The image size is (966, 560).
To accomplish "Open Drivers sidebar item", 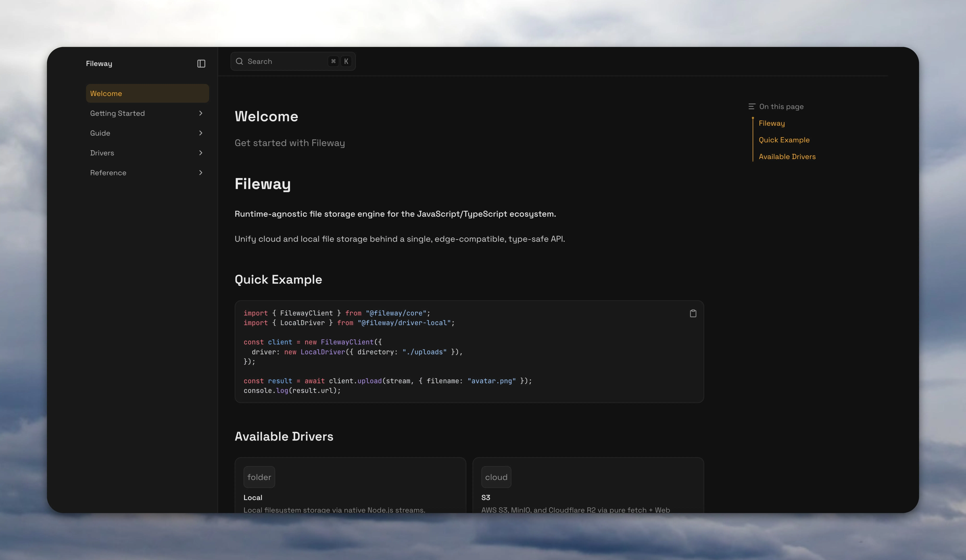I will tap(148, 153).
